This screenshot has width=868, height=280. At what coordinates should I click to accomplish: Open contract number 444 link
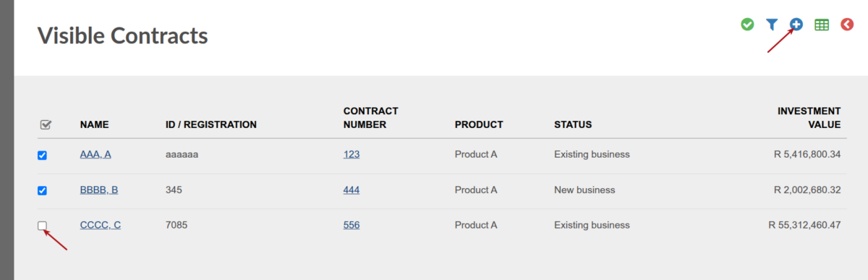(x=352, y=190)
